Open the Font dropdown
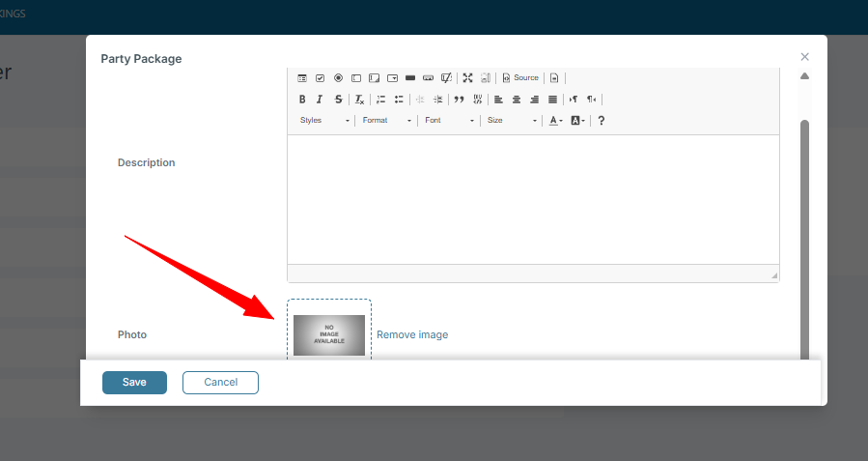This screenshot has height=461, width=868. tap(450, 121)
